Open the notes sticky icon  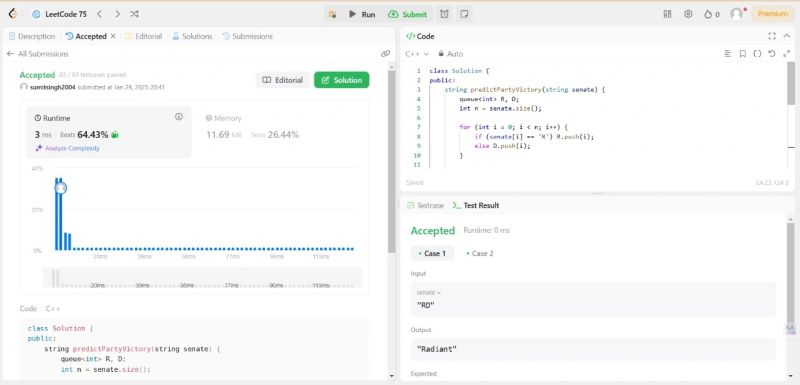pos(464,14)
